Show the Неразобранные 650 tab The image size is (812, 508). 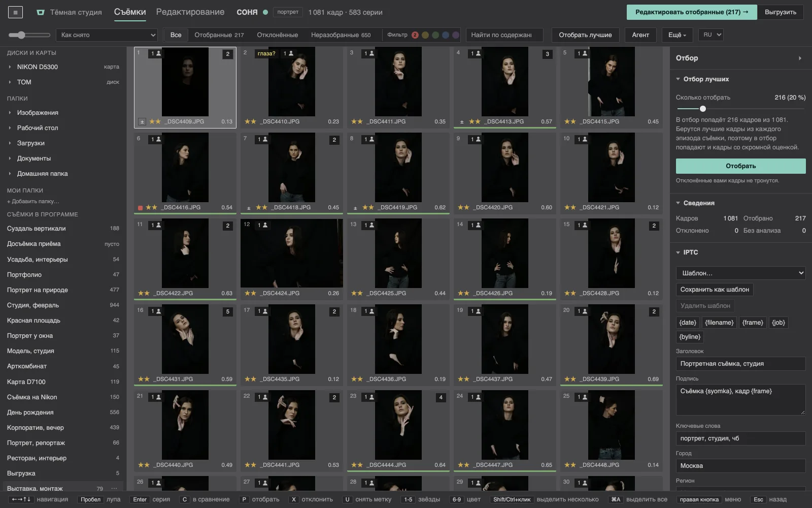click(341, 35)
